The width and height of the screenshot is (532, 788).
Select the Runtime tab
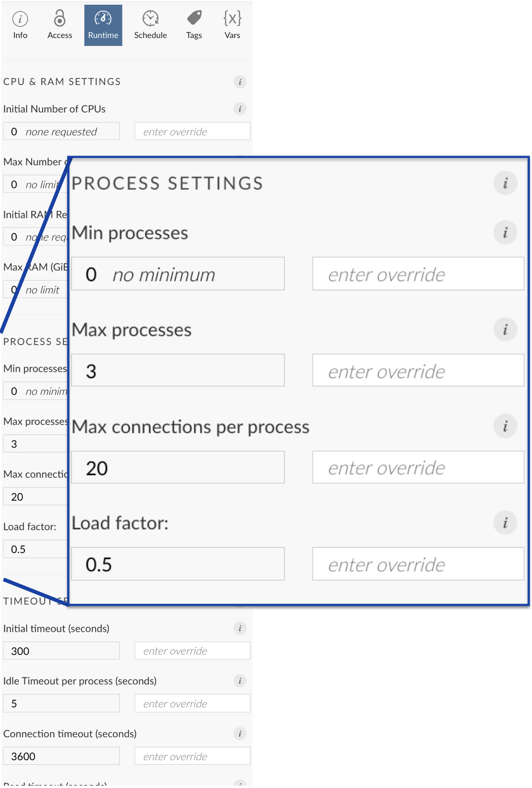[103, 25]
